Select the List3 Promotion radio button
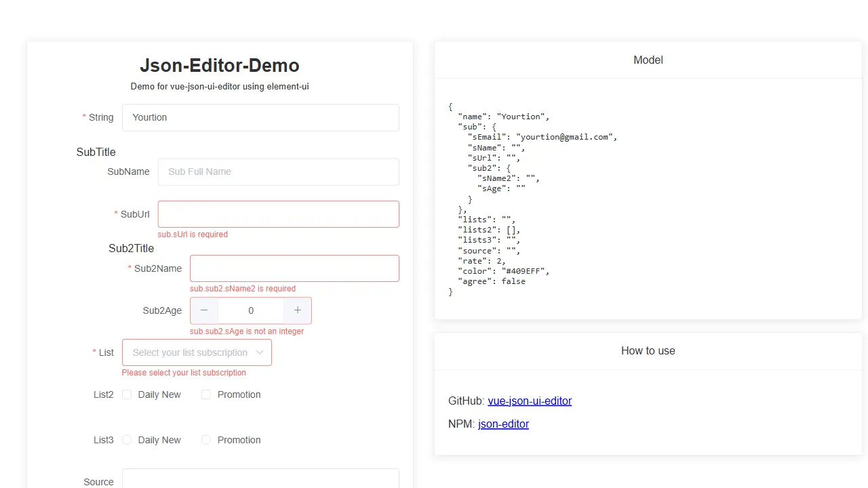The image size is (868, 488). tap(206, 440)
